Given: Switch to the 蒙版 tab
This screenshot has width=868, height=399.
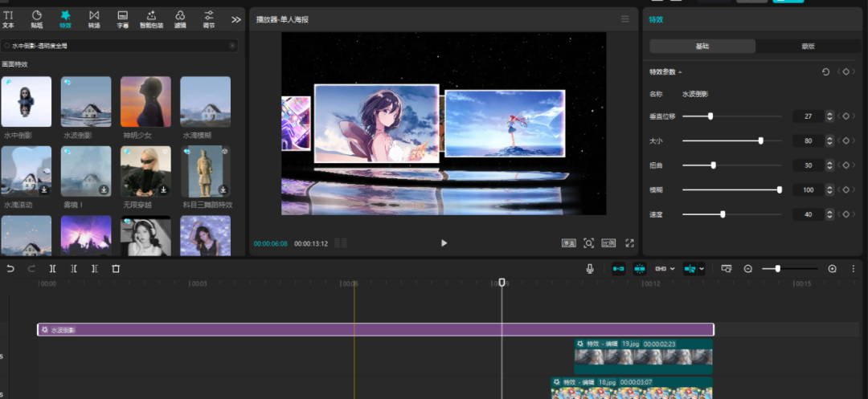Looking at the screenshot, I should (x=808, y=47).
